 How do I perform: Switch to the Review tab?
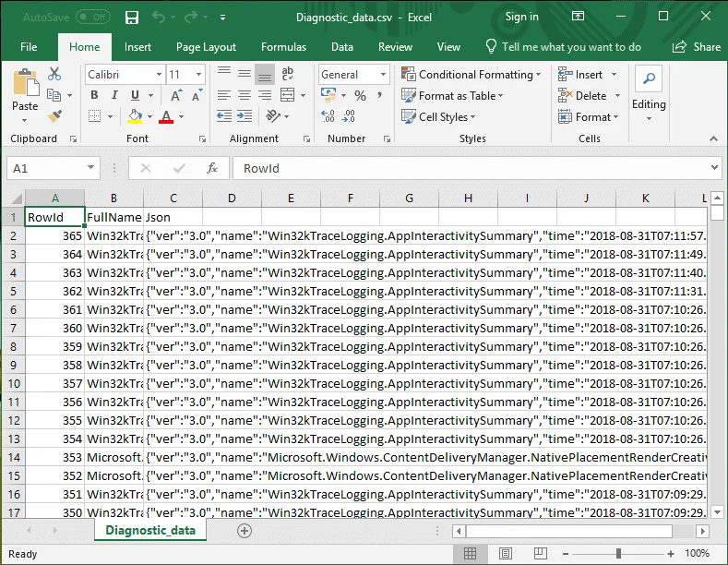point(395,47)
